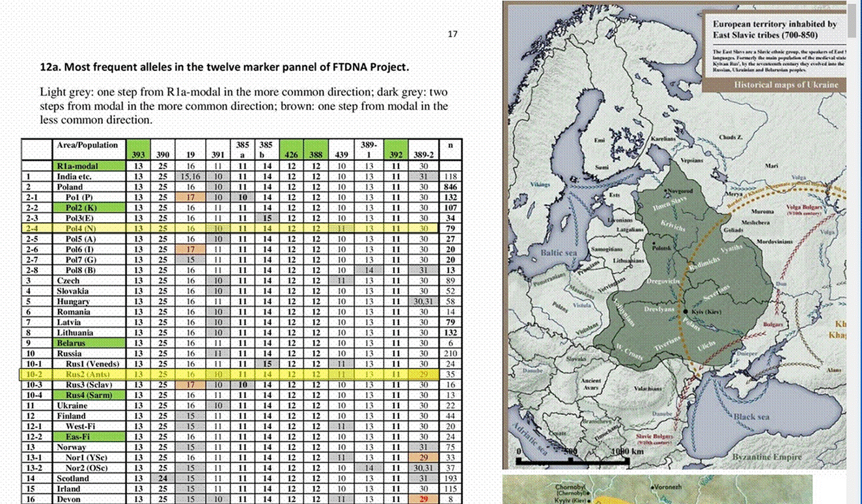Click the "Pol1 (P)" row label
The image size is (862, 504).
click(x=79, y=197)
